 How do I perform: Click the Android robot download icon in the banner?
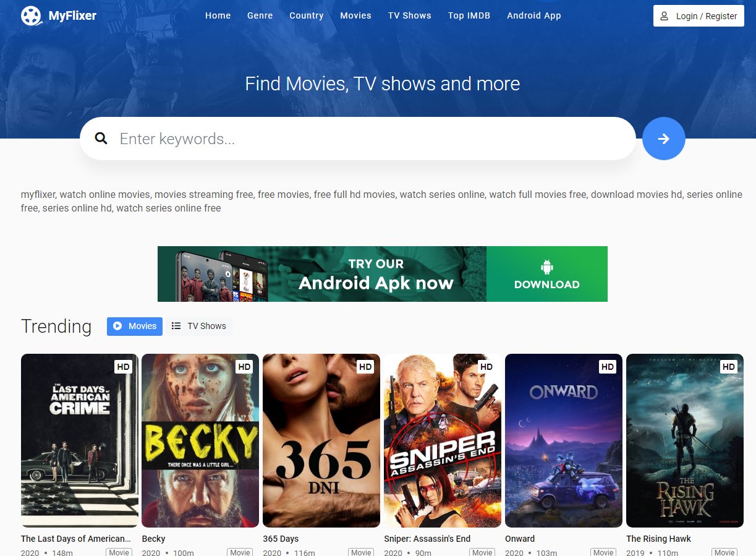coord(546,267)
